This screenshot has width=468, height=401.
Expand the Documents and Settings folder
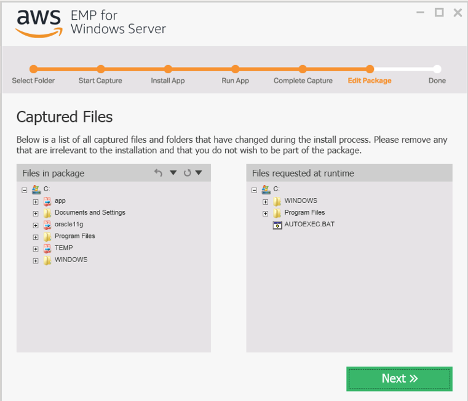(36, 213)
